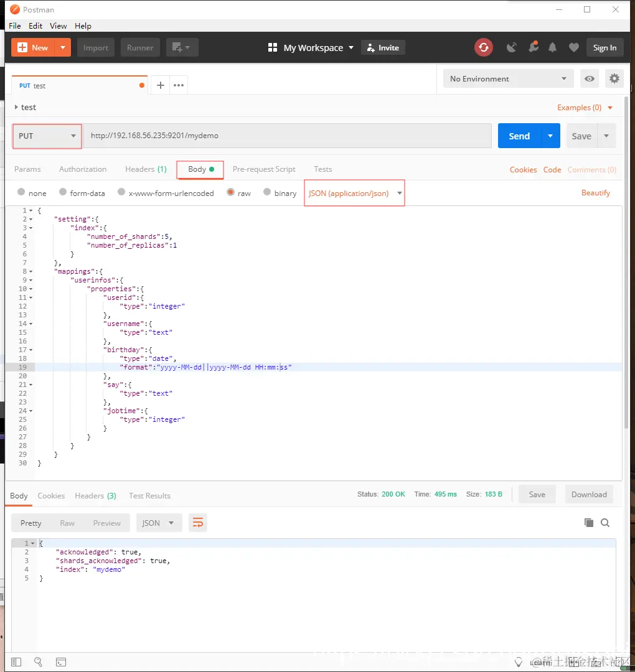Open Code snippet link

click(552, 169)
